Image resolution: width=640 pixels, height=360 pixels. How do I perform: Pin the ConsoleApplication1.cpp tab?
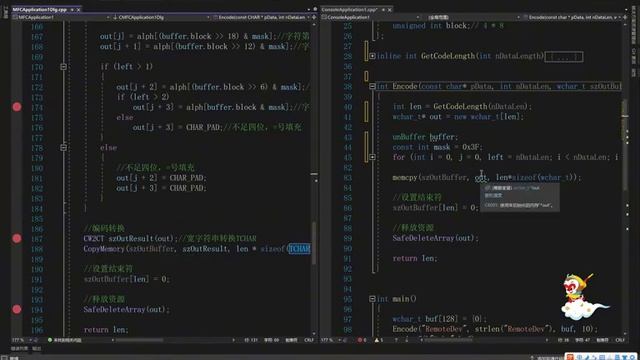(383, 9)
